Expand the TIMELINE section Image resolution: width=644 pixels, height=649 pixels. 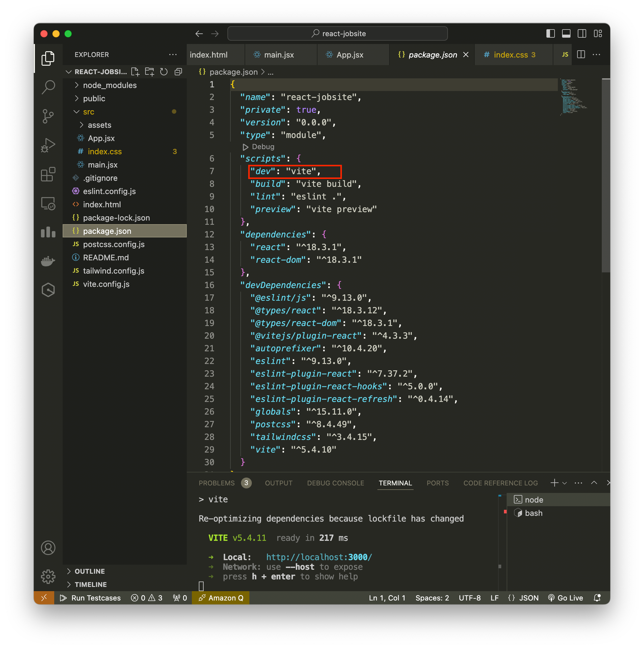125,585
